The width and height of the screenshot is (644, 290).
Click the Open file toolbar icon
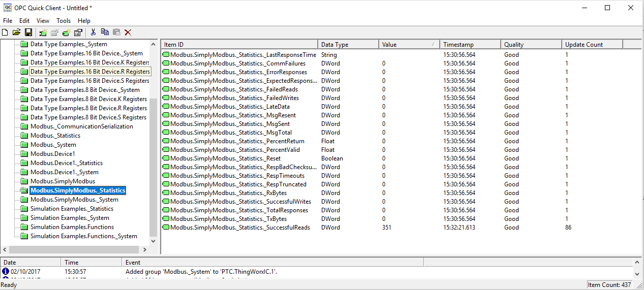click(16, 33)
